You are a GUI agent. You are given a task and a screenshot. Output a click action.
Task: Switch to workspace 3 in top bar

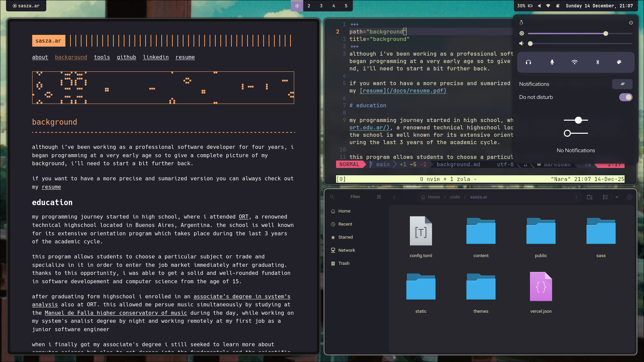point(321,6)
